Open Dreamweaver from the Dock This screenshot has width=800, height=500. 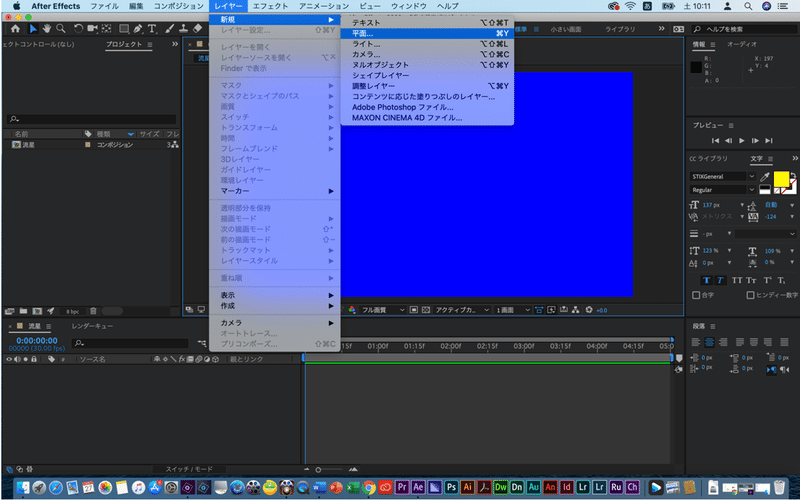click(501, 487)
